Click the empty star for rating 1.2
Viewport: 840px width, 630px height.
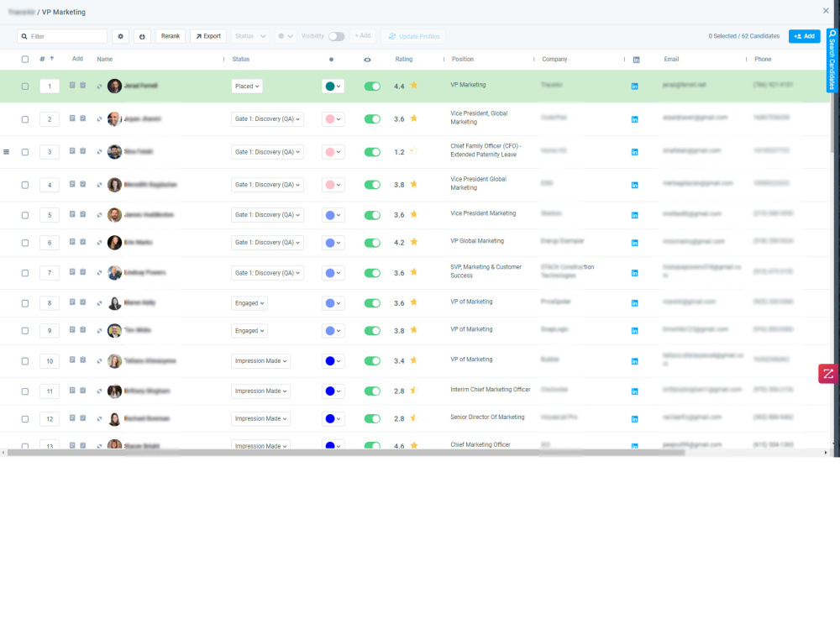(413, 151)
